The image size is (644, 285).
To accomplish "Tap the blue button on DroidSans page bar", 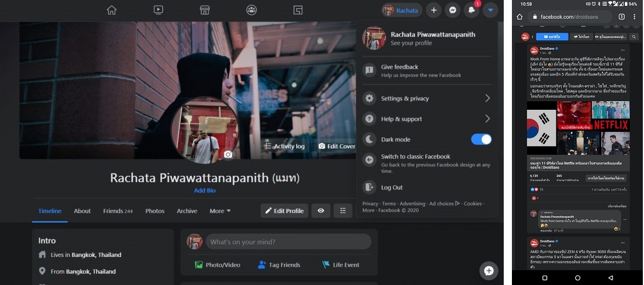I will coord(552,37).
